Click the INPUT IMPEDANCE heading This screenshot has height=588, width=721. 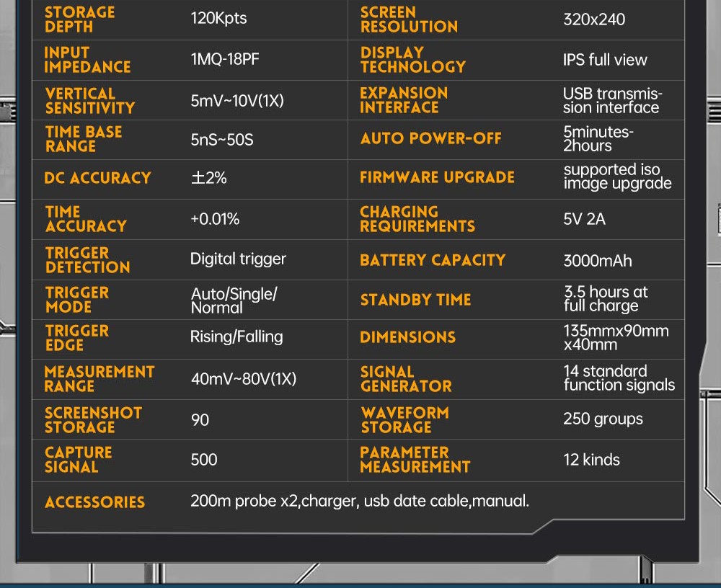(87, 60)
